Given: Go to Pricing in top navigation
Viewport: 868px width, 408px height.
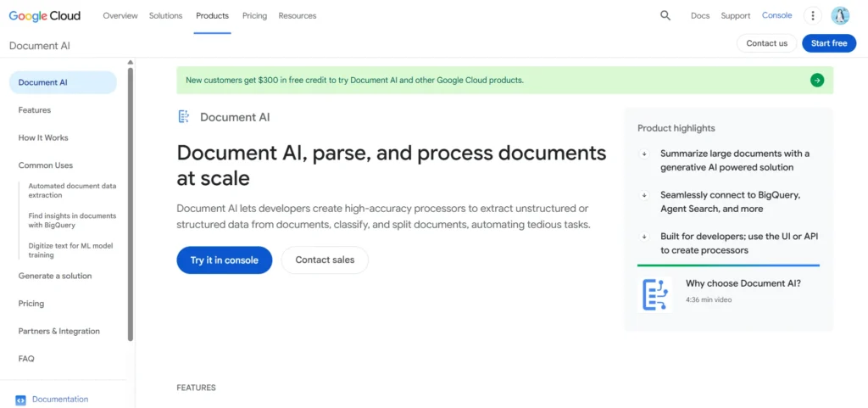Looking at the screenshot, I should [x=254, y=15].
